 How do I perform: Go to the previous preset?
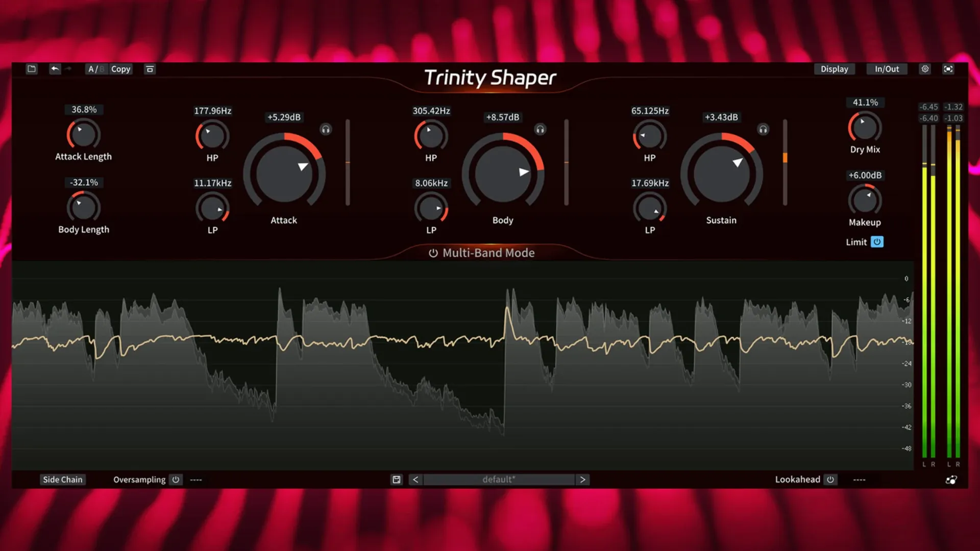[x=415, y=479]
